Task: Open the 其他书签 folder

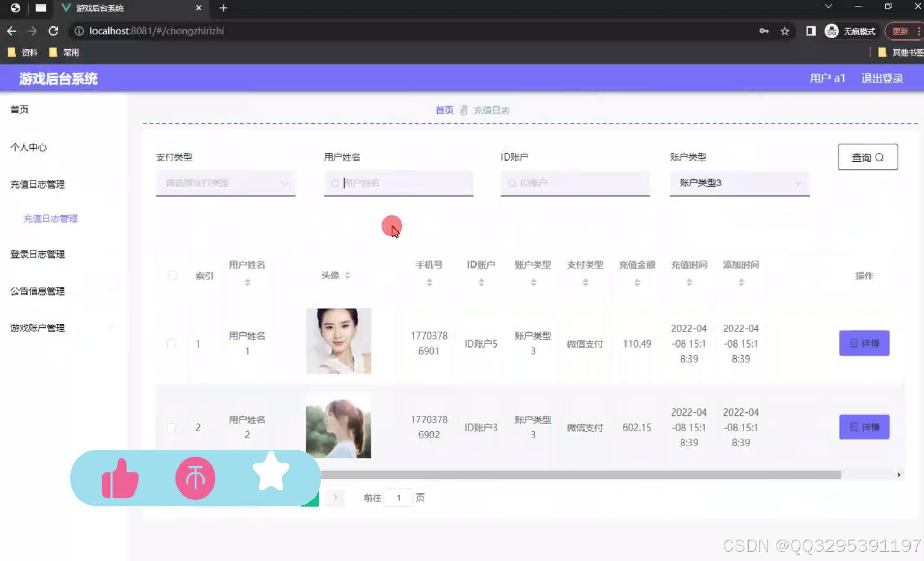Action: 901,52
